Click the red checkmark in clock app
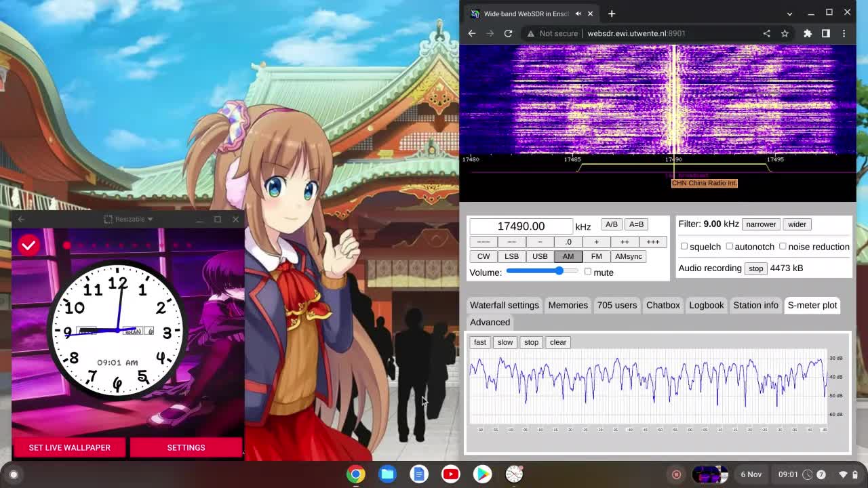Image resolution: width=868 pixels, height=488 pixels. click(28, 245)
